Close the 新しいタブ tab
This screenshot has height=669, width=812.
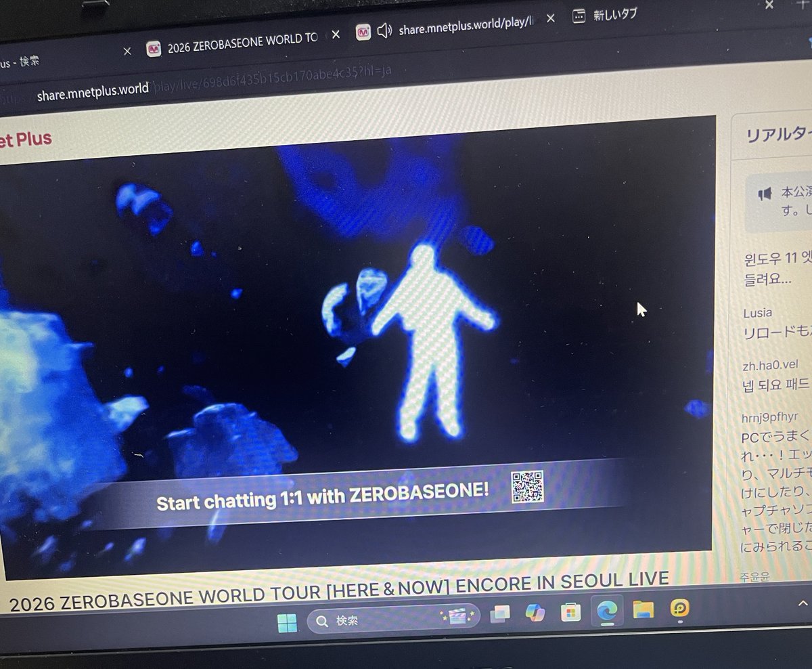click(x=769, y=5)
